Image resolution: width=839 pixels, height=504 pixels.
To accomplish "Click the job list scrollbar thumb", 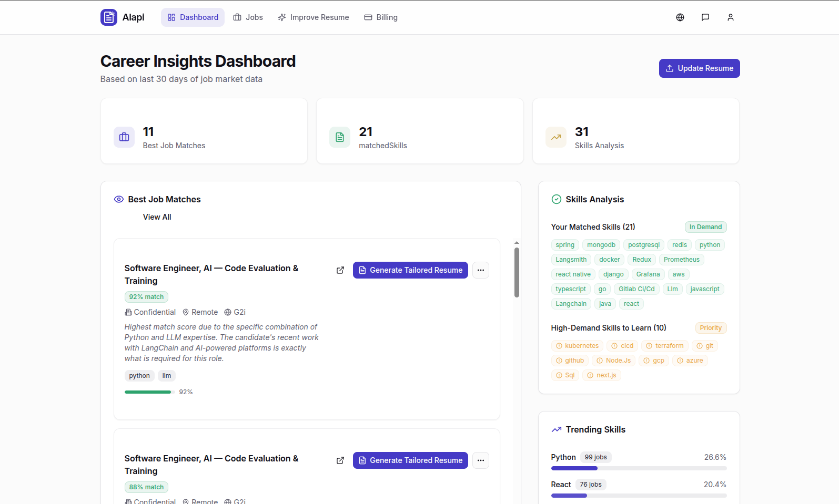I will coord(517,272).
